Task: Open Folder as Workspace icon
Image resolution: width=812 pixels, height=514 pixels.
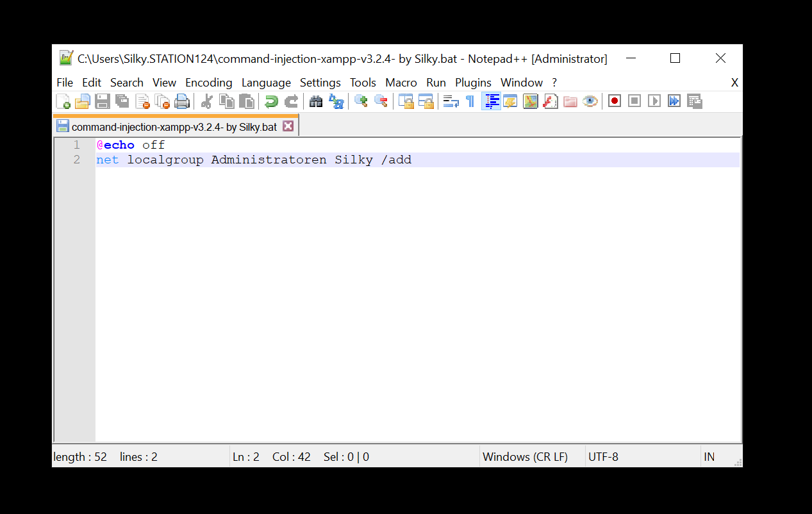Action: (570, 101)
